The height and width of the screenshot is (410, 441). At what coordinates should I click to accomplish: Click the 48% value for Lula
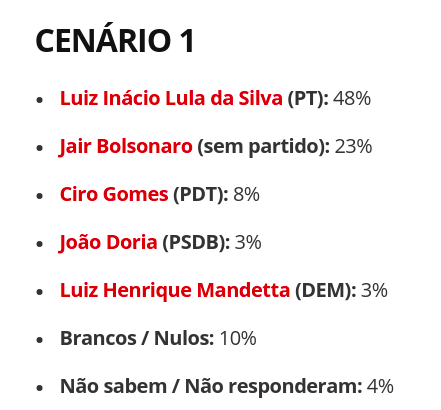coord(352,99)
